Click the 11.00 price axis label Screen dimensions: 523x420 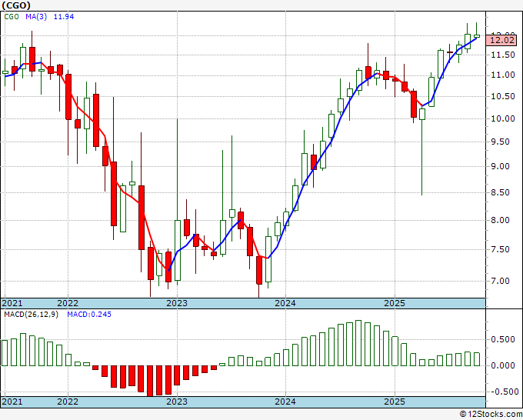point(503,75)
